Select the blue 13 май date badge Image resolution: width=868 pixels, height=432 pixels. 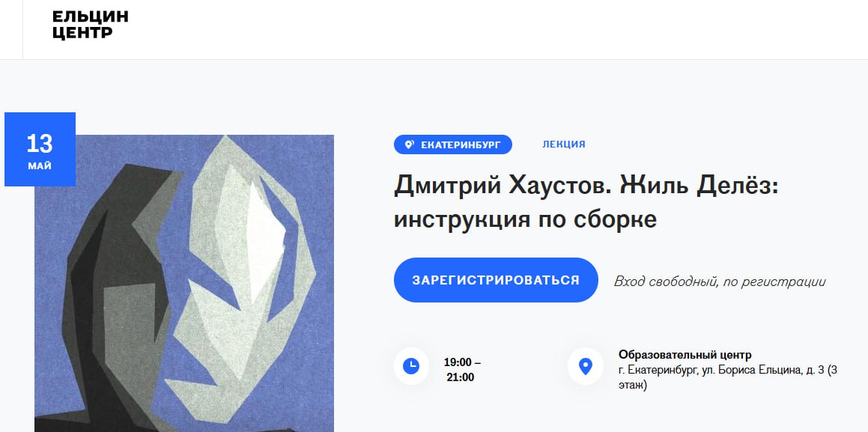click(x=40, y=149)
